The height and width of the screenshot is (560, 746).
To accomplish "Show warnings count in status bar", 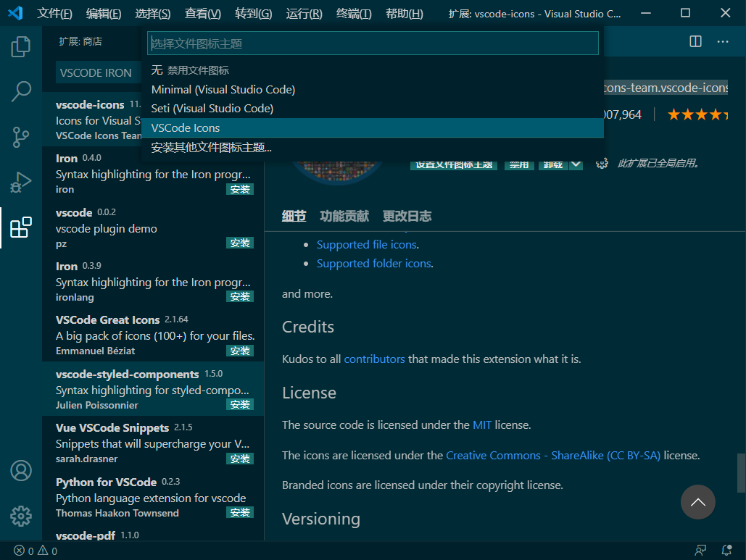I will click(x=48, y=551).
